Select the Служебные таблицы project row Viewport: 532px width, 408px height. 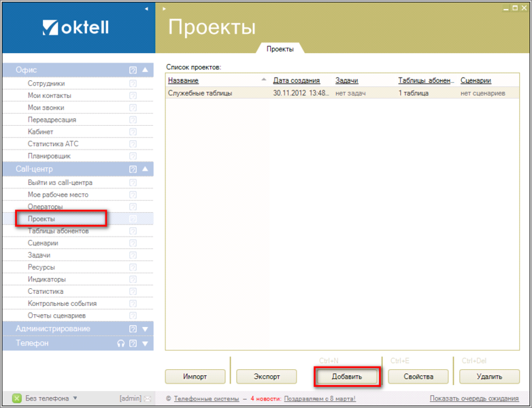point(342,93)
